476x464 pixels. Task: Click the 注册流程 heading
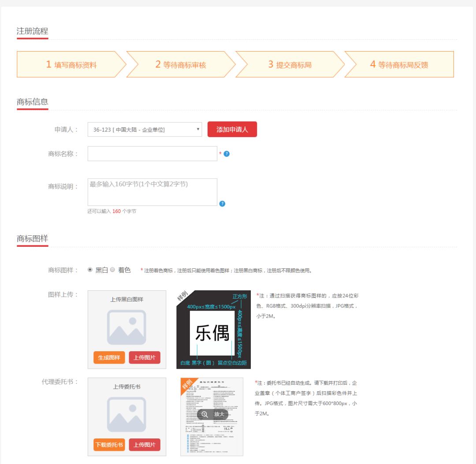[x=32, y=31]
